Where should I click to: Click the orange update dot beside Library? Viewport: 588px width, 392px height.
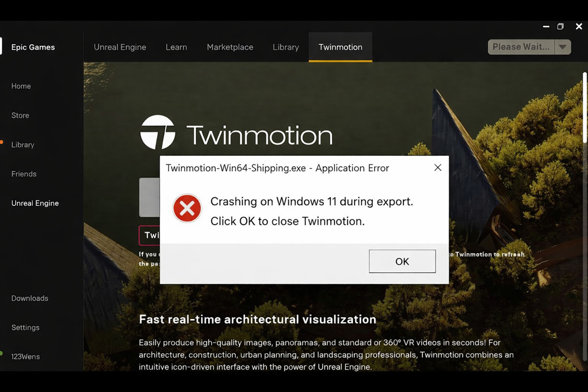coord(2,142)
